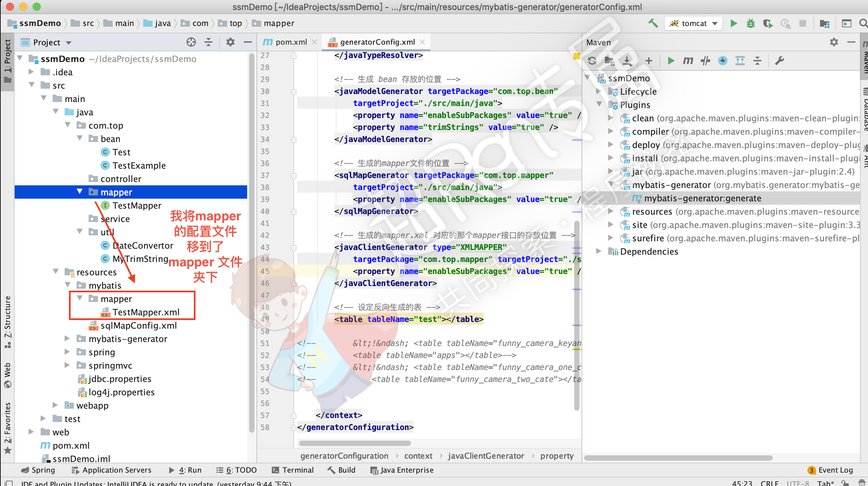Open Application Servers tool window

(111, 470)
